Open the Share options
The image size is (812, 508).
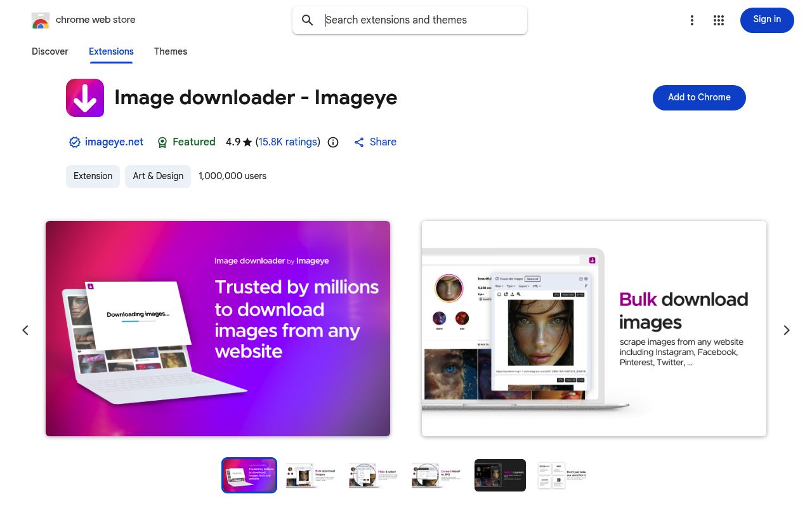(x=374, y=142)
